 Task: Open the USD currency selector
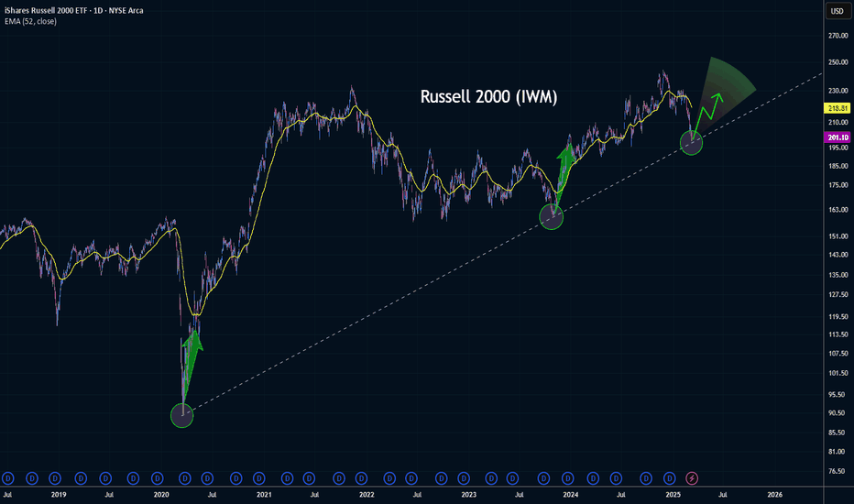pyautogui.click(x=838, y=11)
